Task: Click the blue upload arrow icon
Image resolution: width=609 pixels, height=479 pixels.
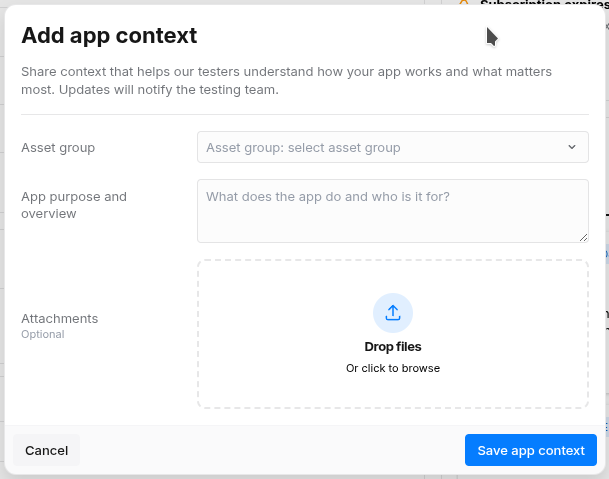Action: tap(393, 313)
